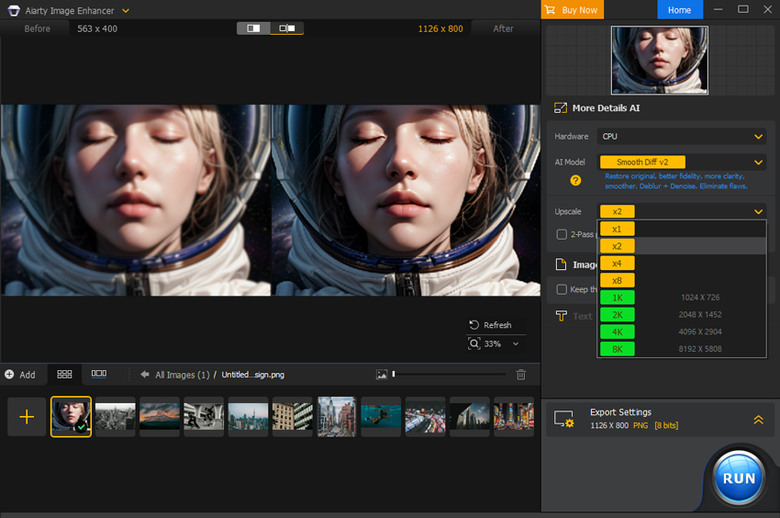Click the preview thumbnail in right panel
Viewport: 780px width, 518px height.
pos(660,60)
